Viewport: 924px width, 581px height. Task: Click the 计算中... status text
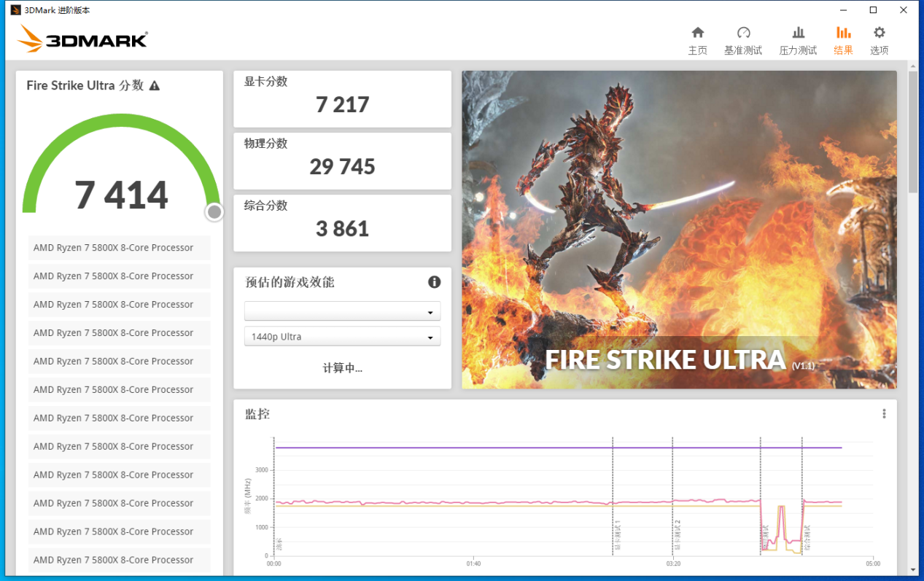pos(342,368)
